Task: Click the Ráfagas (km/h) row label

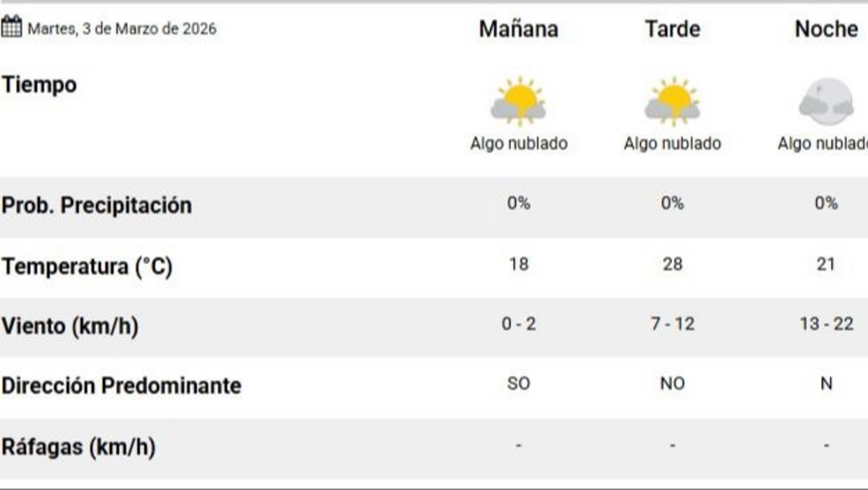Action: coord(78,447)
